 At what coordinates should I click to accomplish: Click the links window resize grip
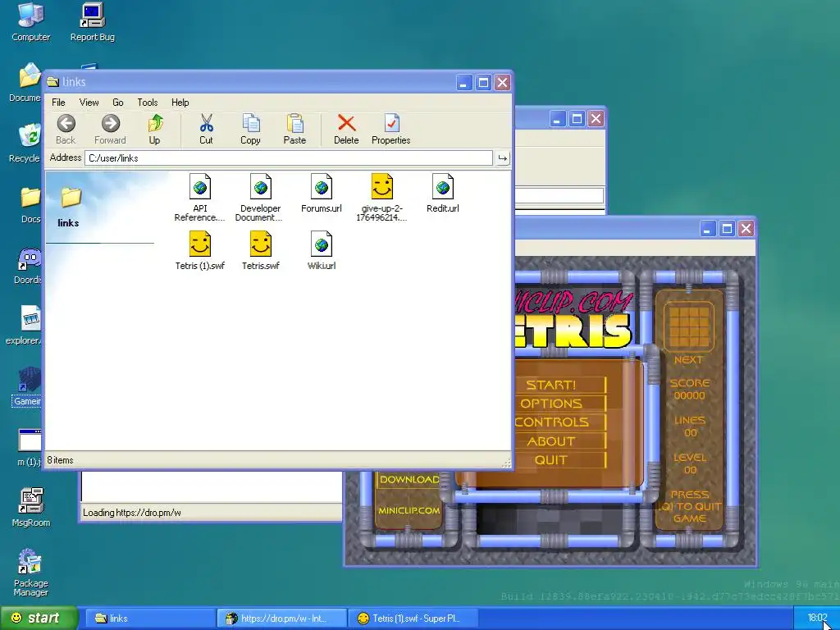tap(505, 463)
